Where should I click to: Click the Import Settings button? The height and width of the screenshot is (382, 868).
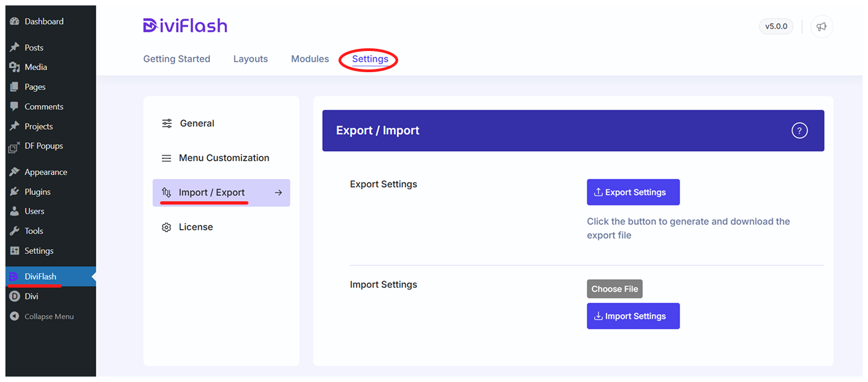pos(633,316)
